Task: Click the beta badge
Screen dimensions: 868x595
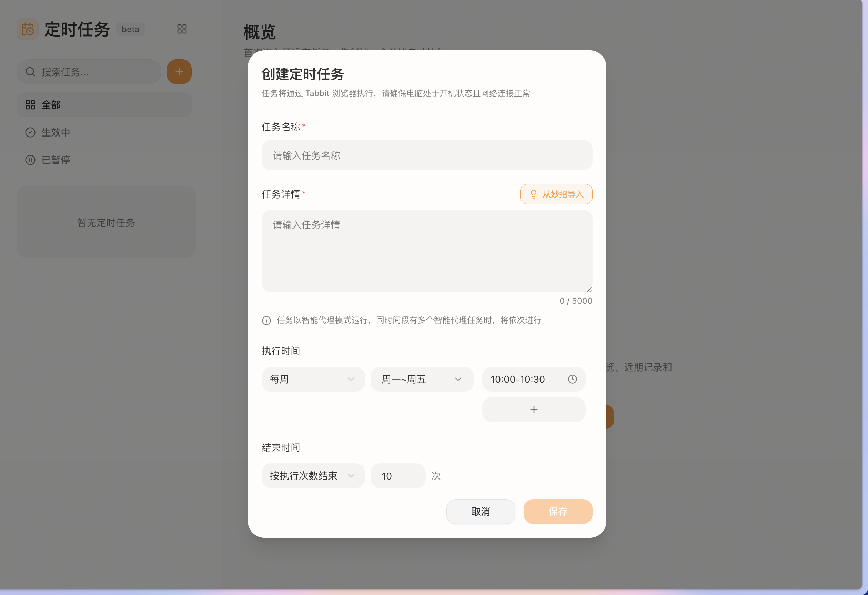Action: click(x=130, y=29)
